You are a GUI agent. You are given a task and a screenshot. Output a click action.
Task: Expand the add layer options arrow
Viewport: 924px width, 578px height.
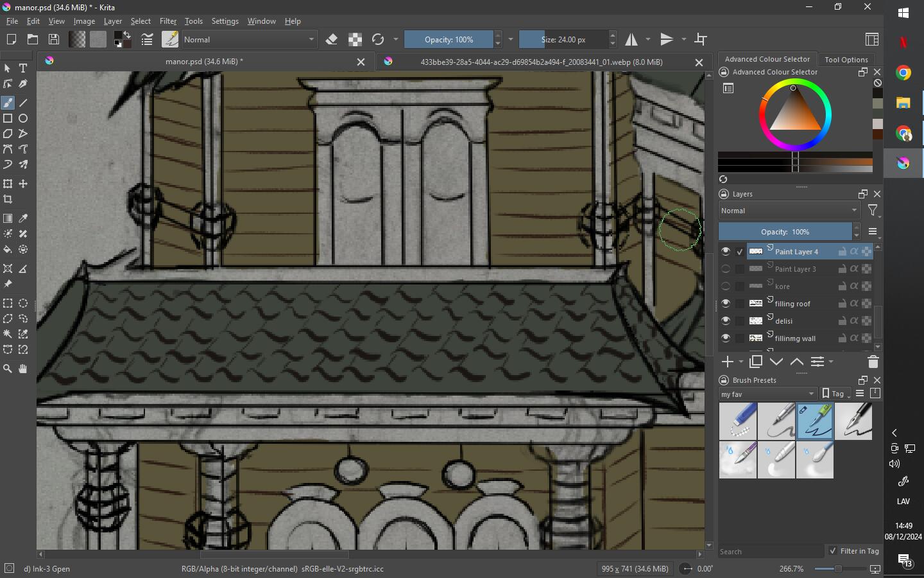(x=741, y=362)
